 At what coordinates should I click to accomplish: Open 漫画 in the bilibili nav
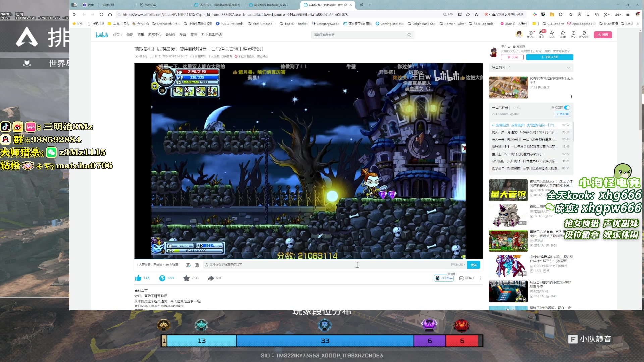183,35
